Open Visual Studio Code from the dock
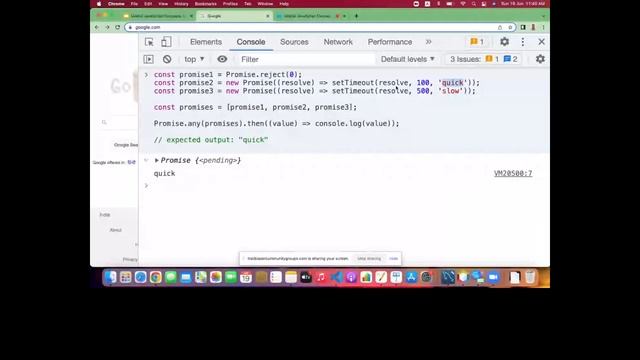Viewport: 640px width, 360px height. 336,278
